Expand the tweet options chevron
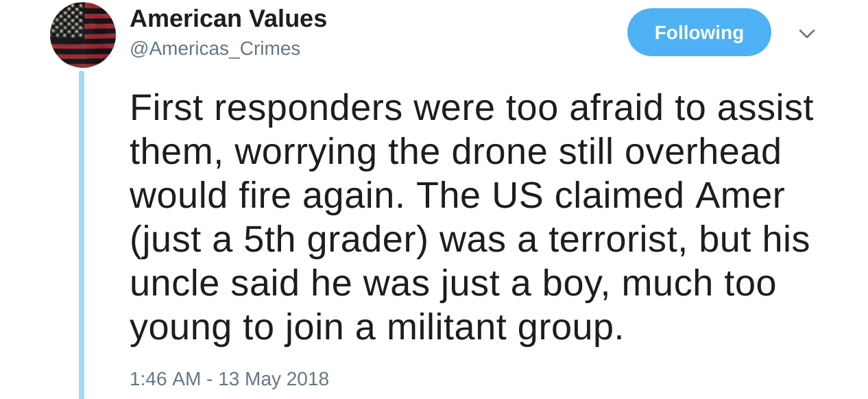 click(x=806, y=34)
